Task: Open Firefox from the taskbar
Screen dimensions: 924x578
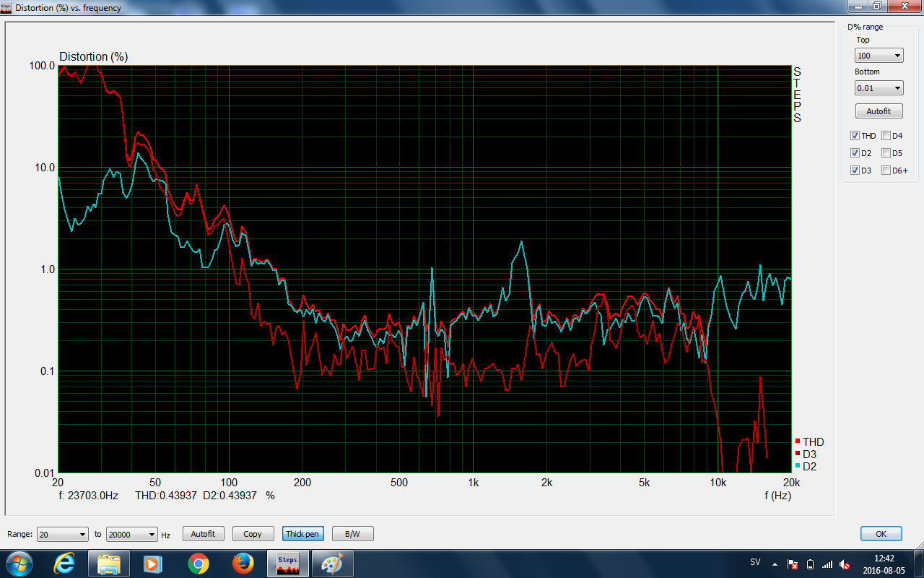Action: tap(243, 564)
